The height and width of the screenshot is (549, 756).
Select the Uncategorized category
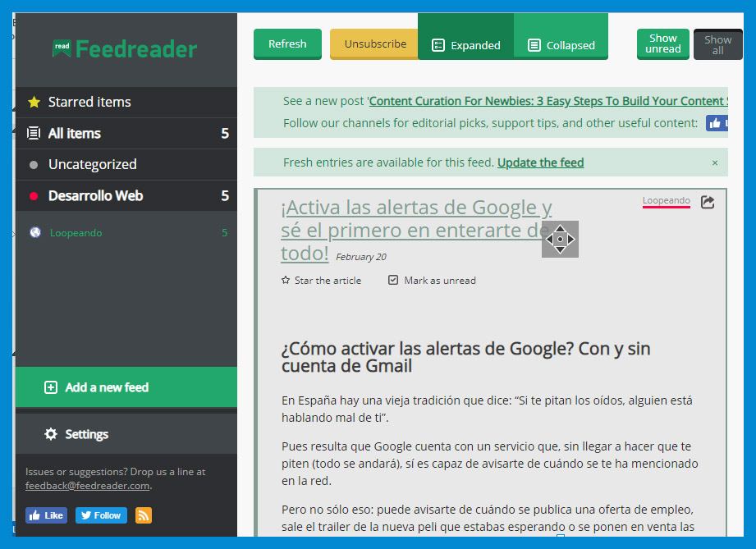click(126, 165)
